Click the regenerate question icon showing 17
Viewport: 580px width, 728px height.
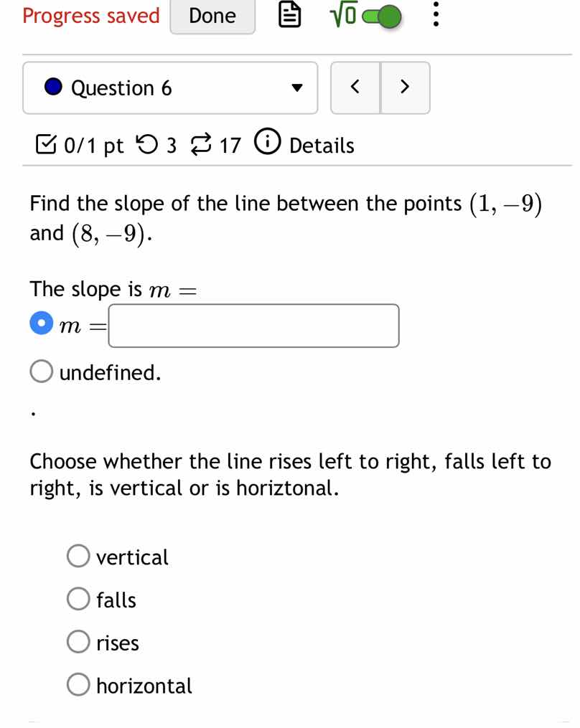point(201,145)
